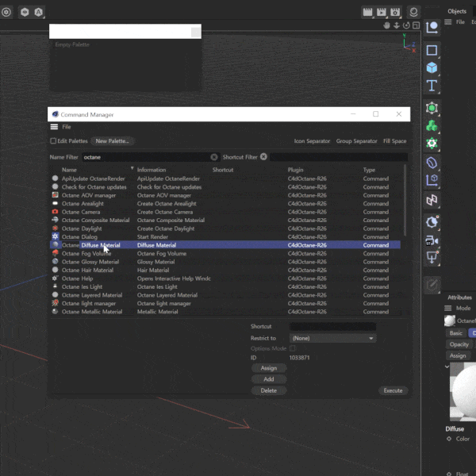Sort by Name column header arrow

pos(132,168)
